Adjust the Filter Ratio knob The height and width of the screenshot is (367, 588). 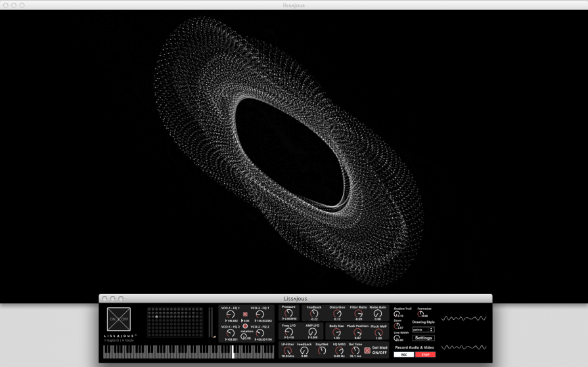pos(358,313)
